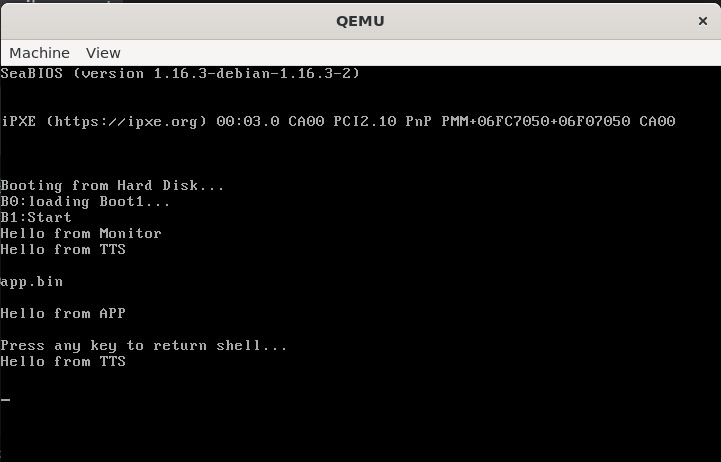721x462 pixels.
Task: Click the QEMU title bar text
Action: (x=360, y=20)
